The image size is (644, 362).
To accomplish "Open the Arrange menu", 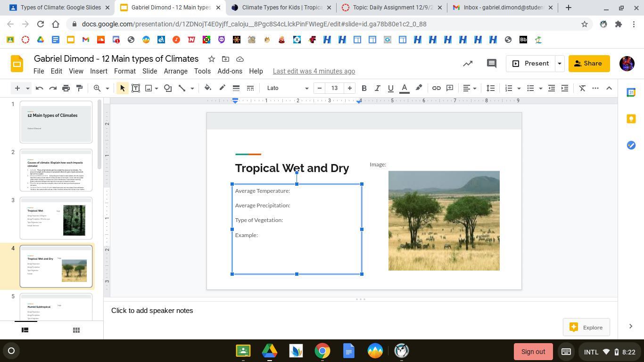I will pyautogui.click(x=175, y=71).
